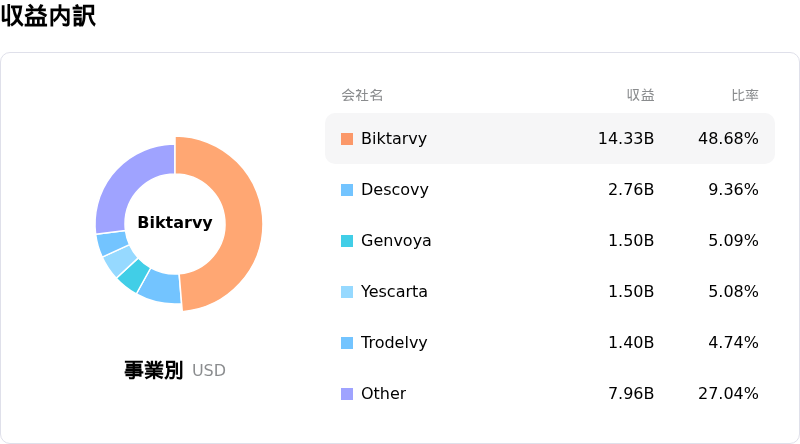Select the Trodelvy row name
The height and width of the screenshot is (444, 800).
tap(394, 342)
